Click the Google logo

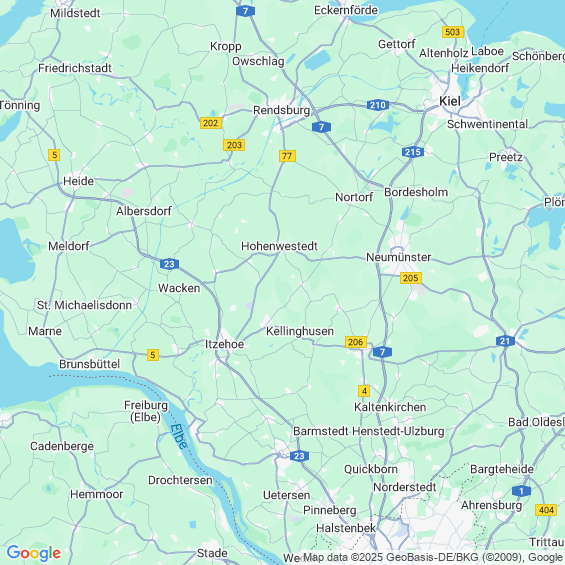(x=34, y=553)
